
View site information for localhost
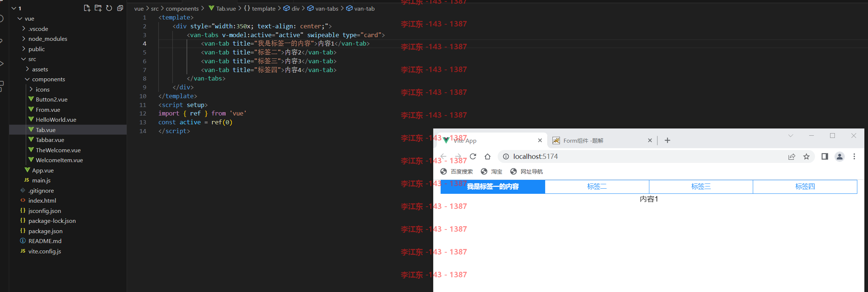click(x=506, y=157)
